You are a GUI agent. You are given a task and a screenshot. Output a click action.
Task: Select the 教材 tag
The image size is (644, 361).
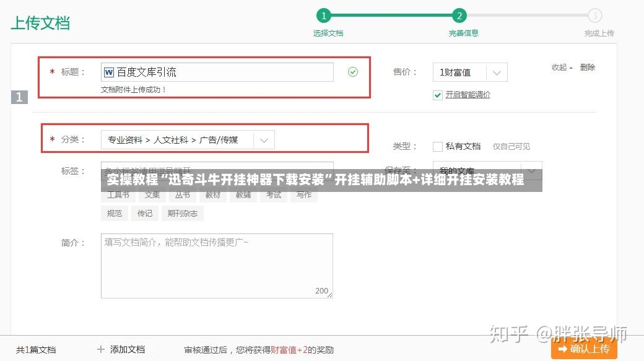click(213, 194)
